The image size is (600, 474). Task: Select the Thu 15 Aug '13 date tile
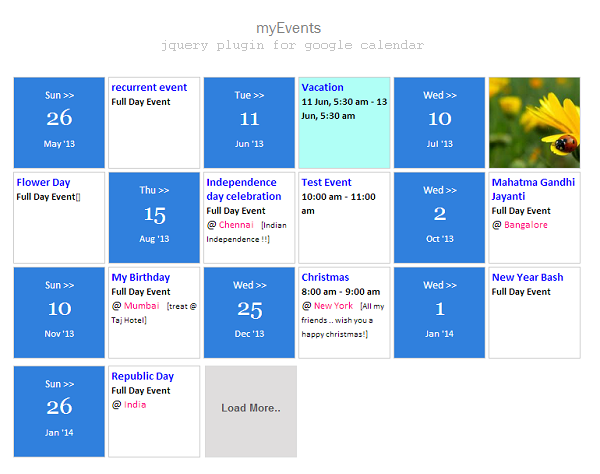[154, 218]
